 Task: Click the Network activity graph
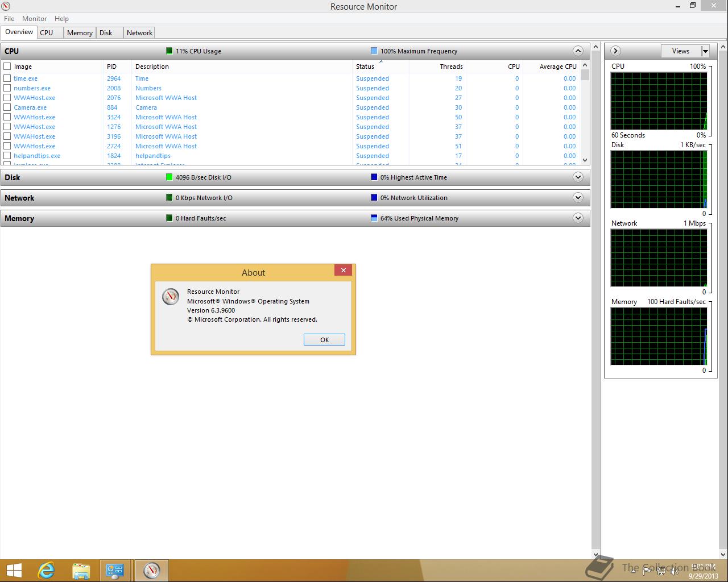point(659,258)
